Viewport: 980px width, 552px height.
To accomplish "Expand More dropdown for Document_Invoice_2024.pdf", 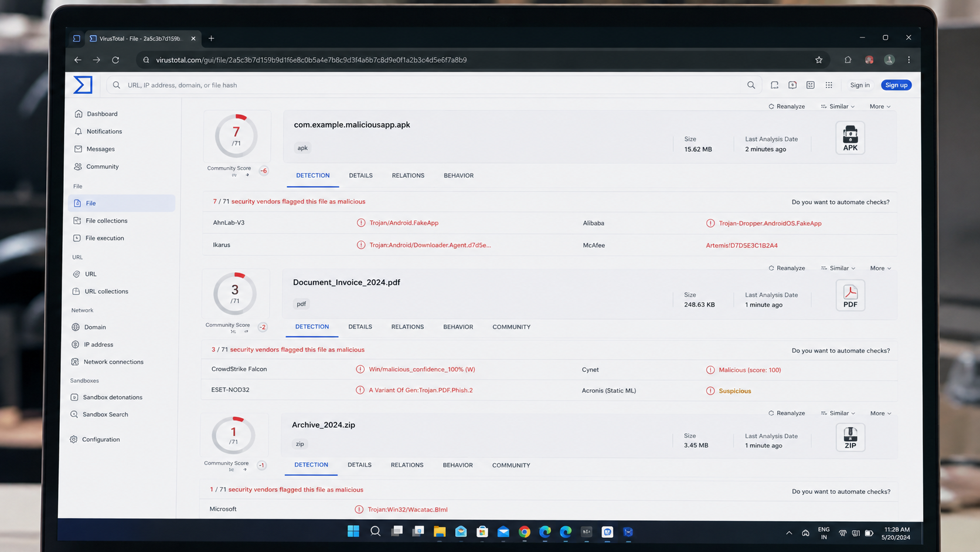I will [881, 268].
